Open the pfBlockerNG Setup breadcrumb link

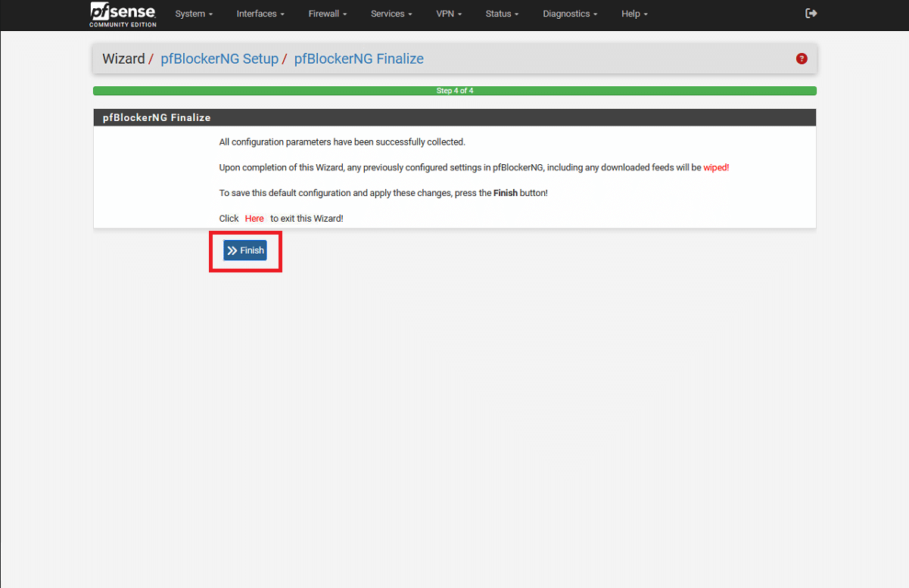tap(219, 59)
